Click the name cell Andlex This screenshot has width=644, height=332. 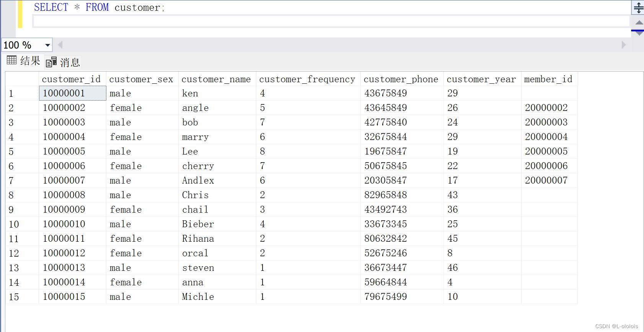coord(217,181)
